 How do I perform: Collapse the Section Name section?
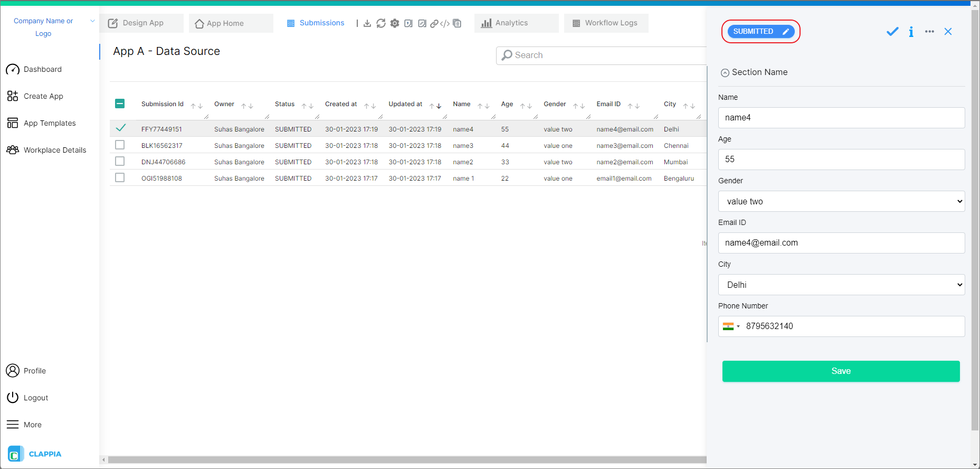point(725,73)
